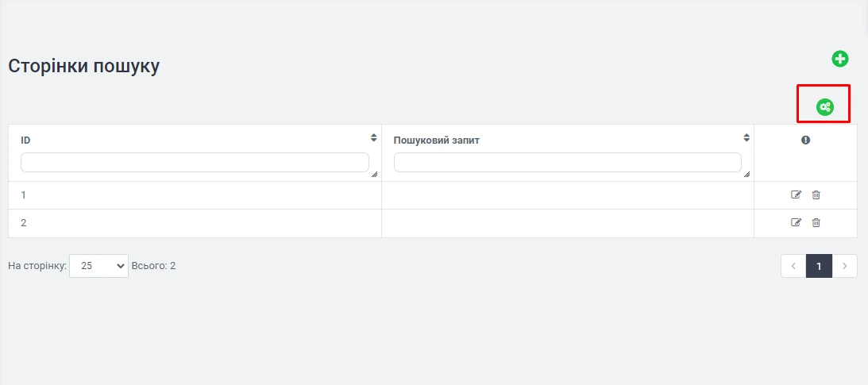868x385 pixels.
Task: Open the На сторінку 25 dropdown
Action: point(98,266)
